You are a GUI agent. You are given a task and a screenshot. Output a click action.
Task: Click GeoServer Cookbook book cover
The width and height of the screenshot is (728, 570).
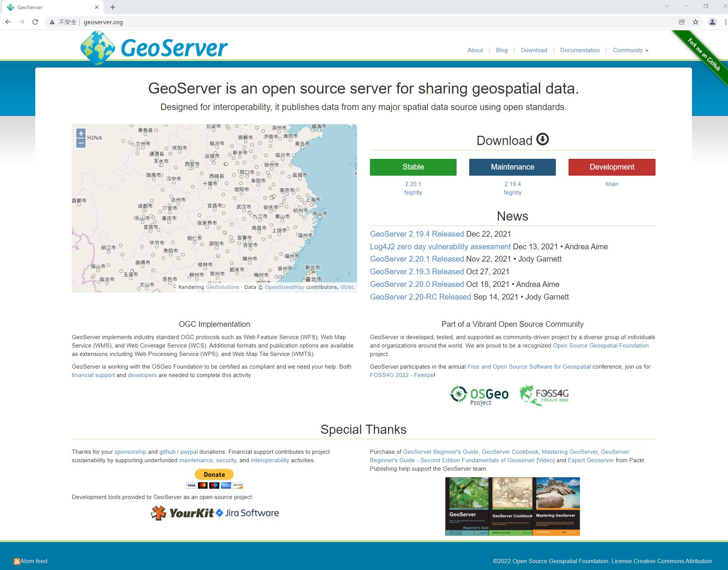tap(511, 507)
